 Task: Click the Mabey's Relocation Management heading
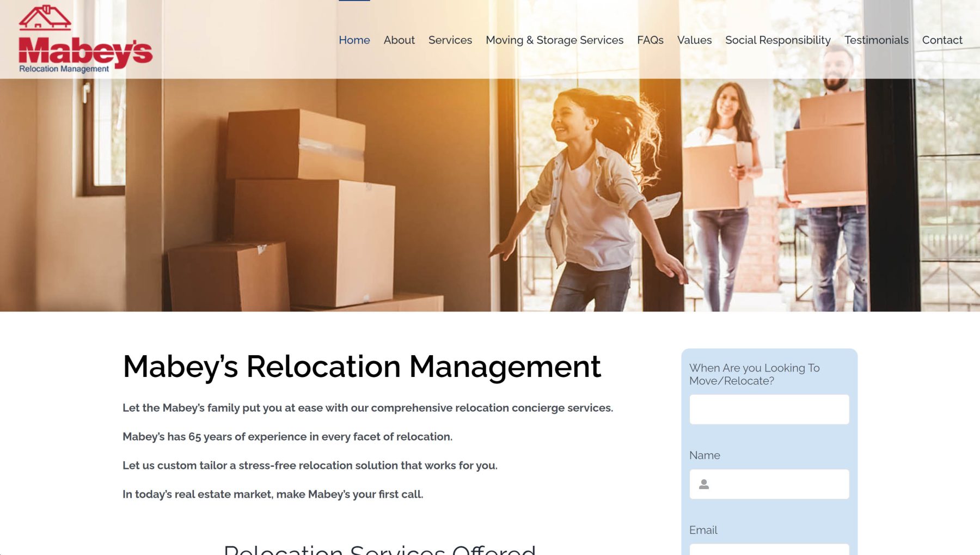pyautogui.click(x=362, y=367)
